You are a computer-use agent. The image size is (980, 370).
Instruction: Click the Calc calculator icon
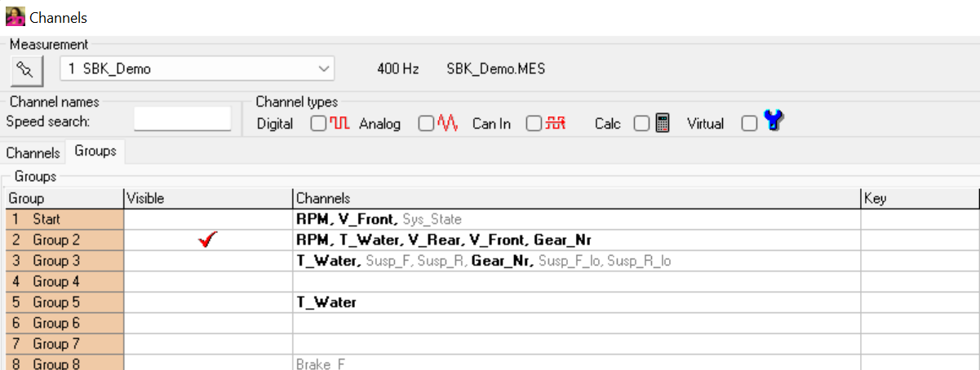coord(663,124)
